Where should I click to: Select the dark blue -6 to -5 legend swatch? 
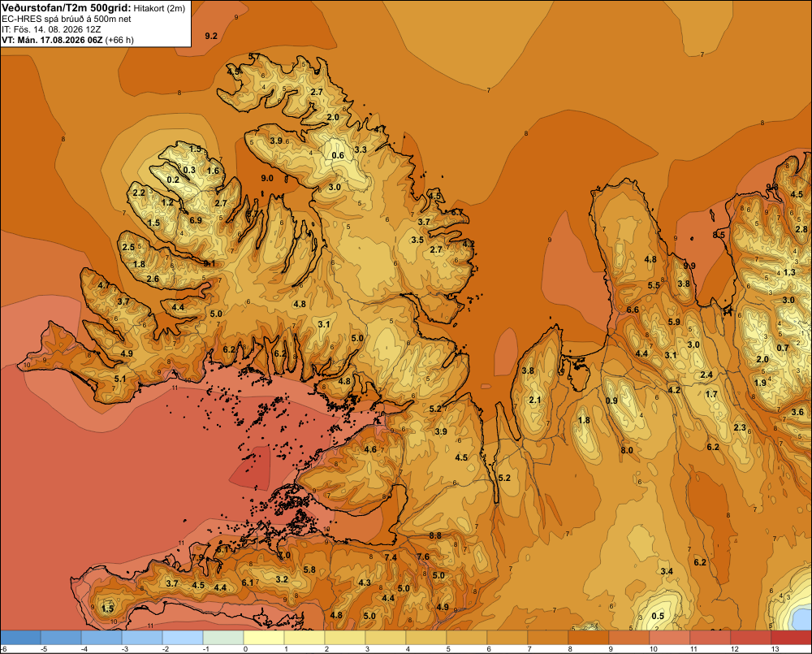tap(20, 637)
